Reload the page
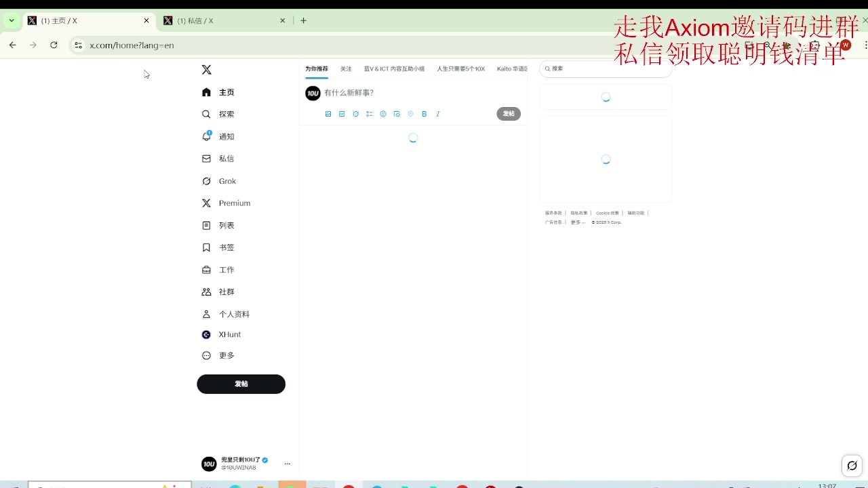This screenshot has height=488, width=868. pos(54,45)
